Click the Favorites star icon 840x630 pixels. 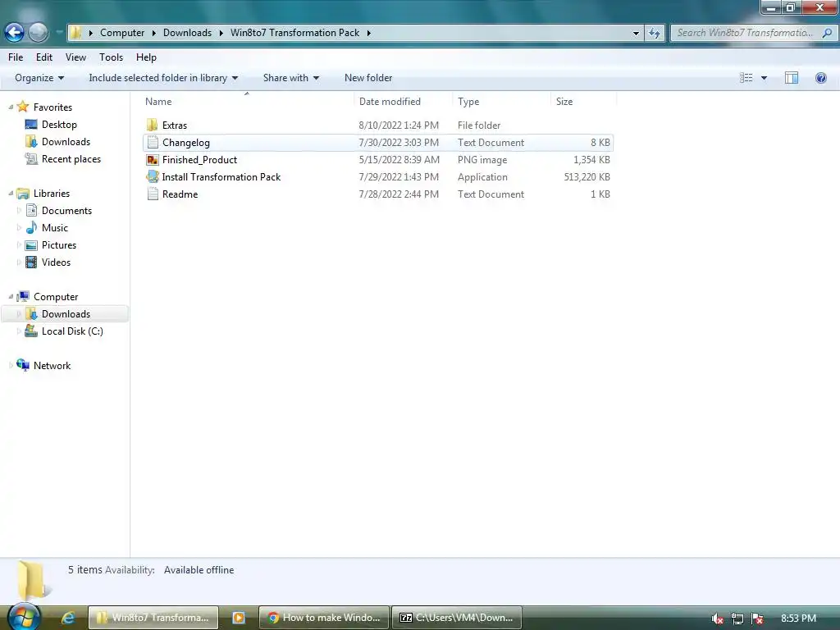22,107
